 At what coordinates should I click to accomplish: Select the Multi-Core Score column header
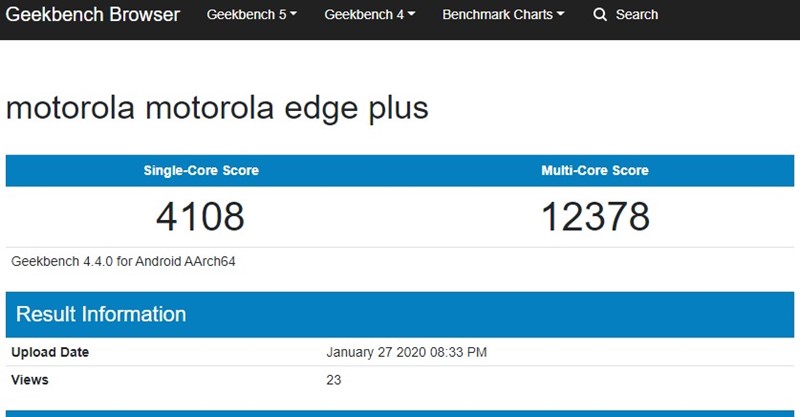tap(595, 171)
